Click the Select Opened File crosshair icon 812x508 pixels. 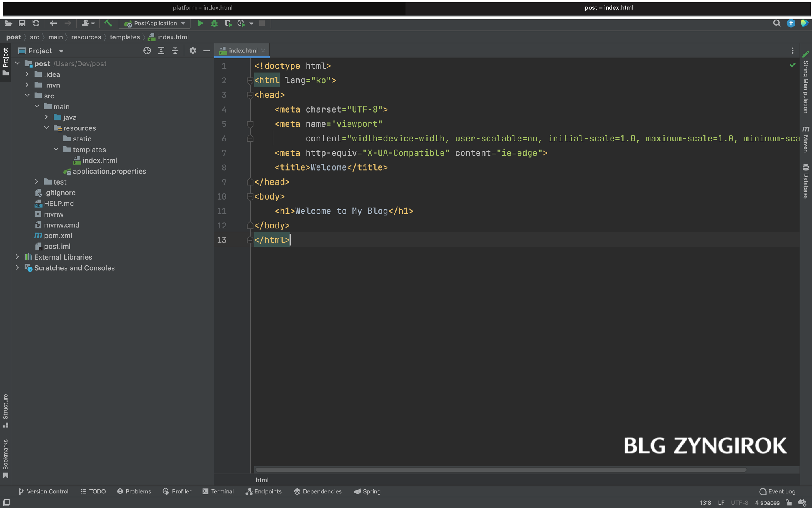[x=147, y=51]
